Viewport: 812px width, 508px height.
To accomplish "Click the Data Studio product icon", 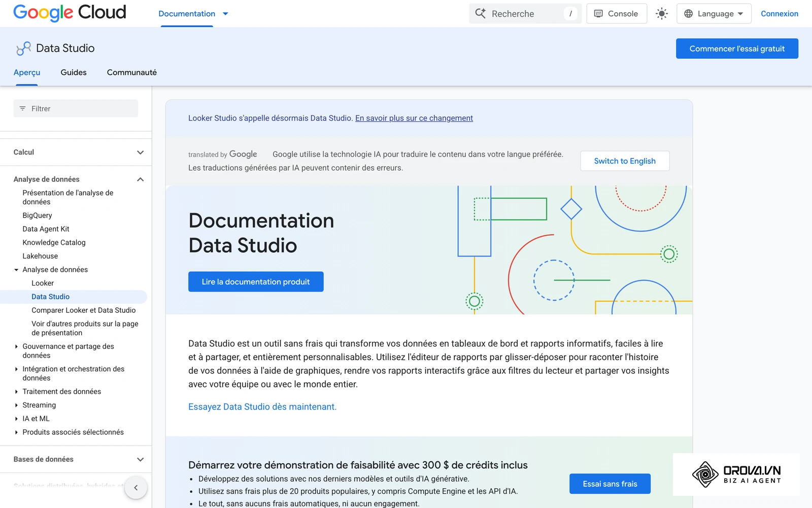I will tap(23, 48).
